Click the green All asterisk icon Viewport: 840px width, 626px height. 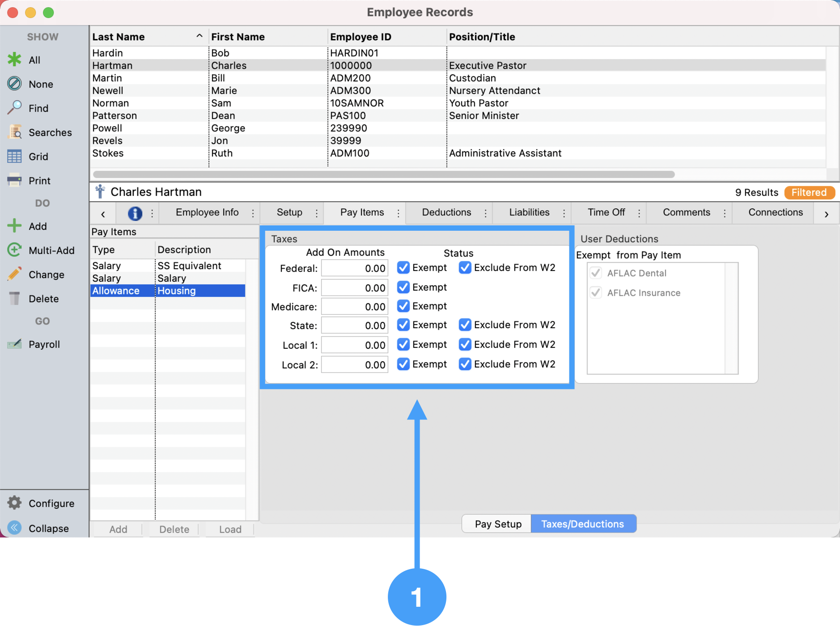[x=14, y=60]
